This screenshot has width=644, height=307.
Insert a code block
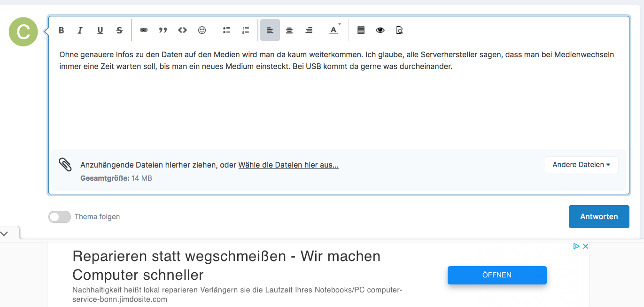click(x=182, y=30)
